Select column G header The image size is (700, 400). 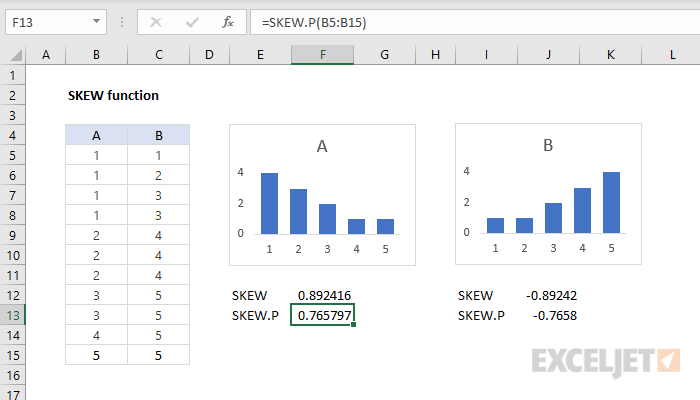coord(384,55)
